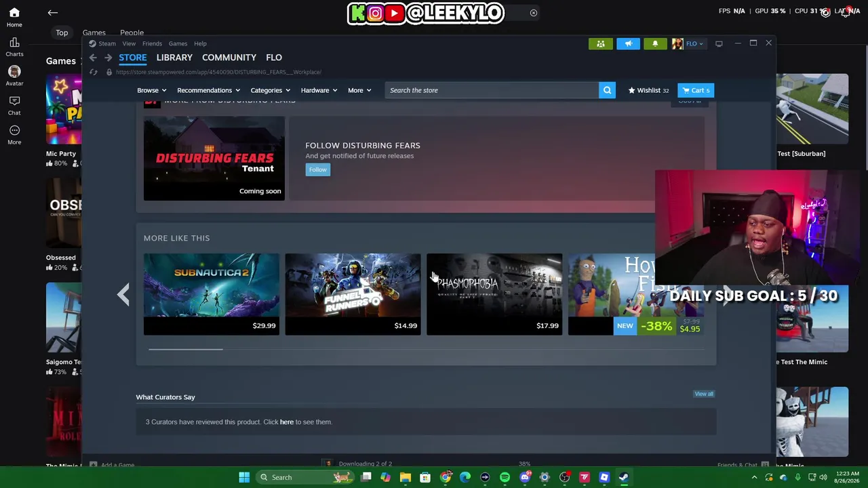Screen dimensions: 868x488
Task: Click the Steam store search magnifier button
Action: [607, 90]
